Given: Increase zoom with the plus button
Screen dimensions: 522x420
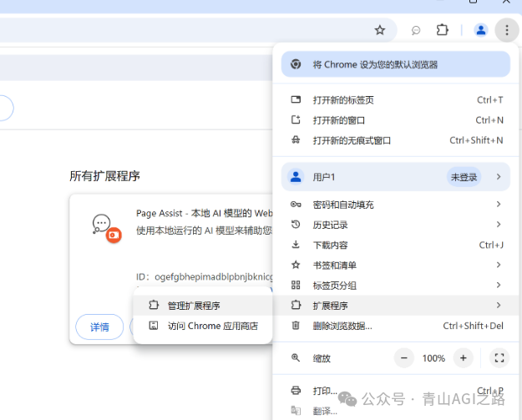Looking at the screenshot, I should point(463,358).
